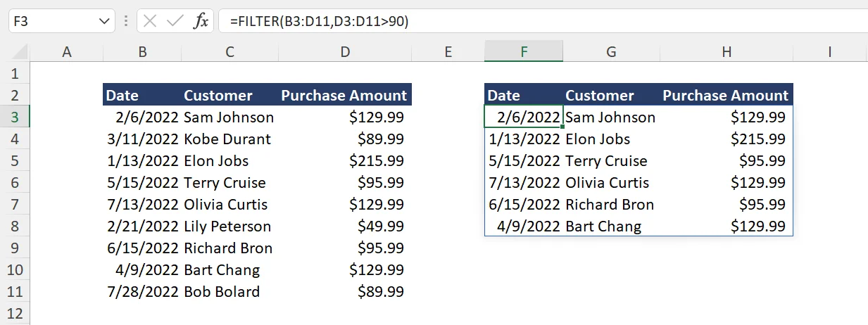Click the Enter checkmark icon in formula bar
The height and width of the screenshot is (325, 868).
tap(175, 21)
